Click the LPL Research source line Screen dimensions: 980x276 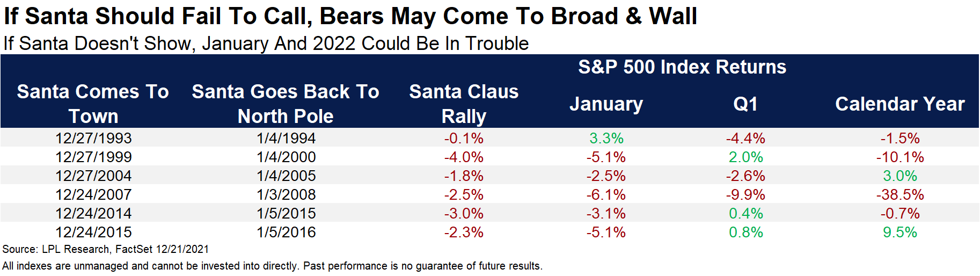click(x=106, y=249)
